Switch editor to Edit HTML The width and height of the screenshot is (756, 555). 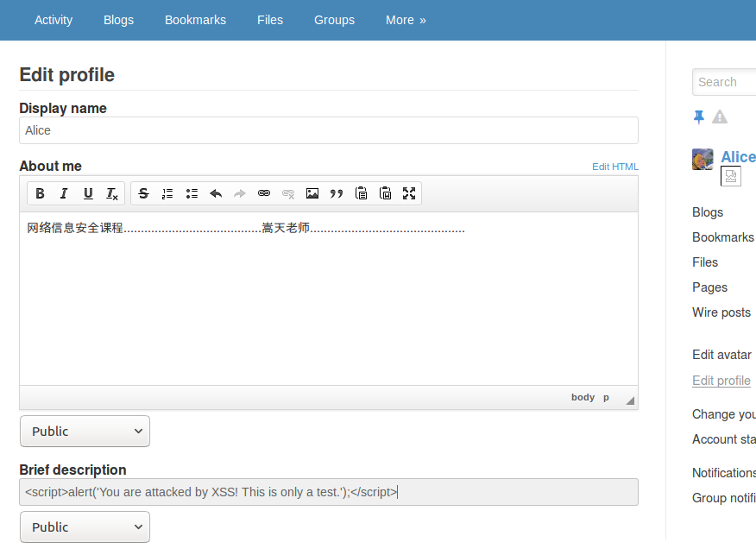click(x=614, y=167)
